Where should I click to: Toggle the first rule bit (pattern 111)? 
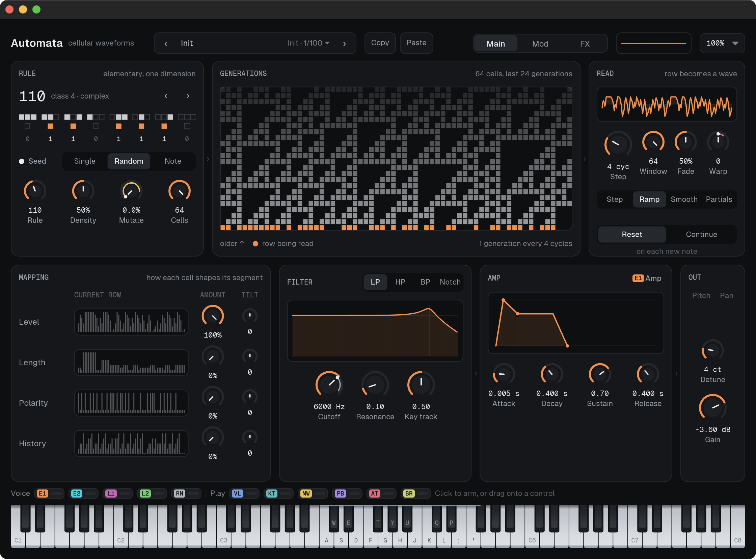[28, 126]
